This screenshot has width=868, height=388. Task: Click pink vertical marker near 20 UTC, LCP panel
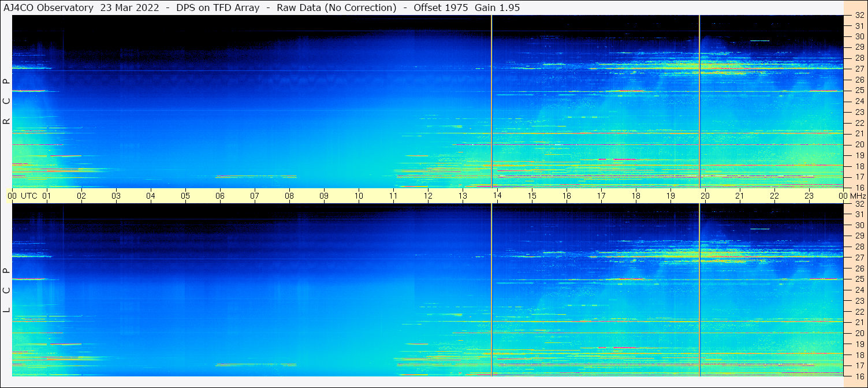click(699, 290)
